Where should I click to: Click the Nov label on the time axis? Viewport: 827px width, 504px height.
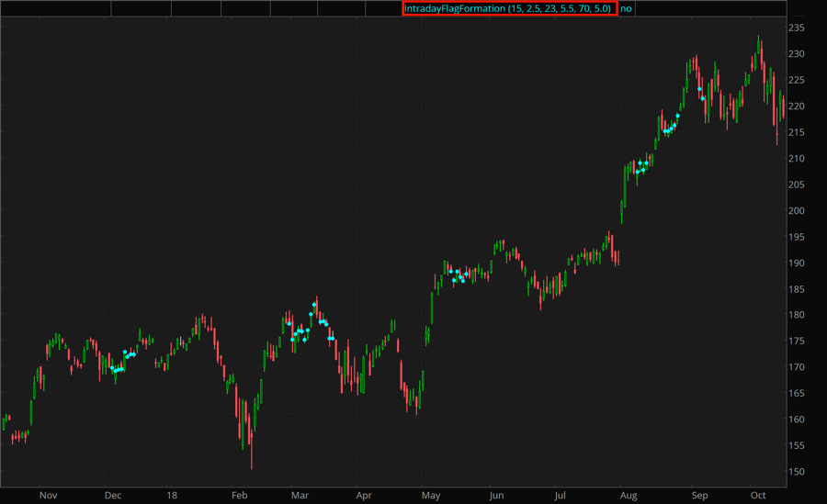(48, 495)
